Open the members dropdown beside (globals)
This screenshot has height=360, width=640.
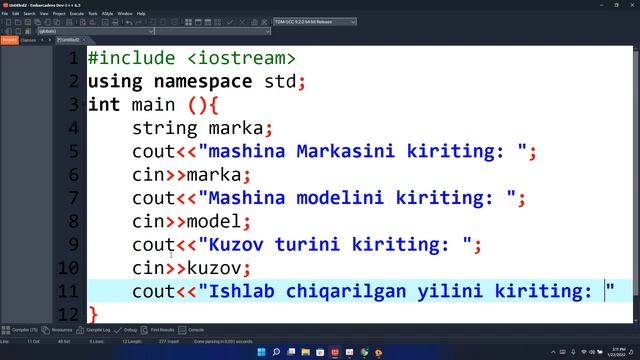[213, 31]
